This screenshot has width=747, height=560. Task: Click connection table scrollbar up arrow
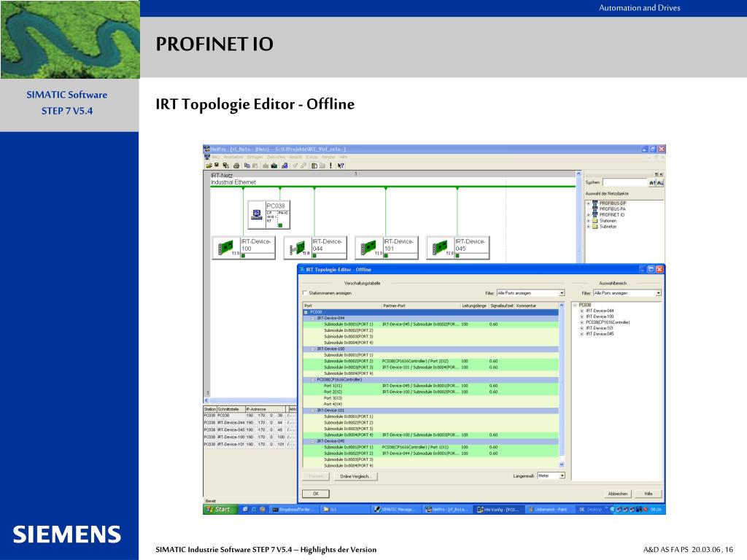tap(562, 306)
